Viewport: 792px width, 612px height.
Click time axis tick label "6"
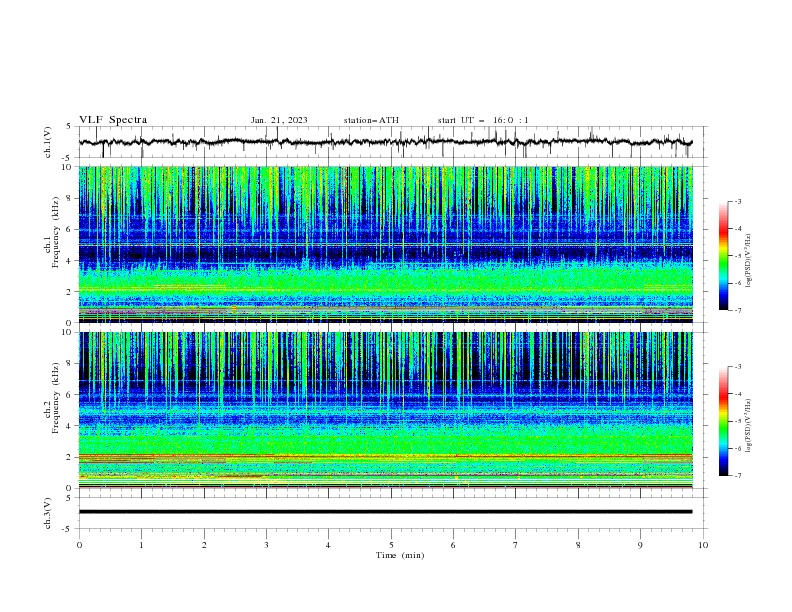453,545
